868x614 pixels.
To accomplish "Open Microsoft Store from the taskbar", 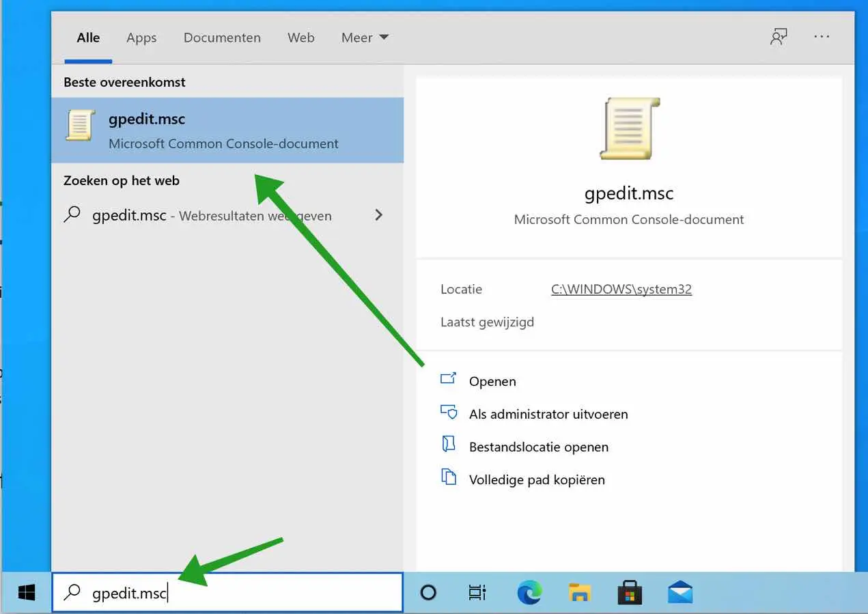I will pyautogui.click(x=630, y=593).
